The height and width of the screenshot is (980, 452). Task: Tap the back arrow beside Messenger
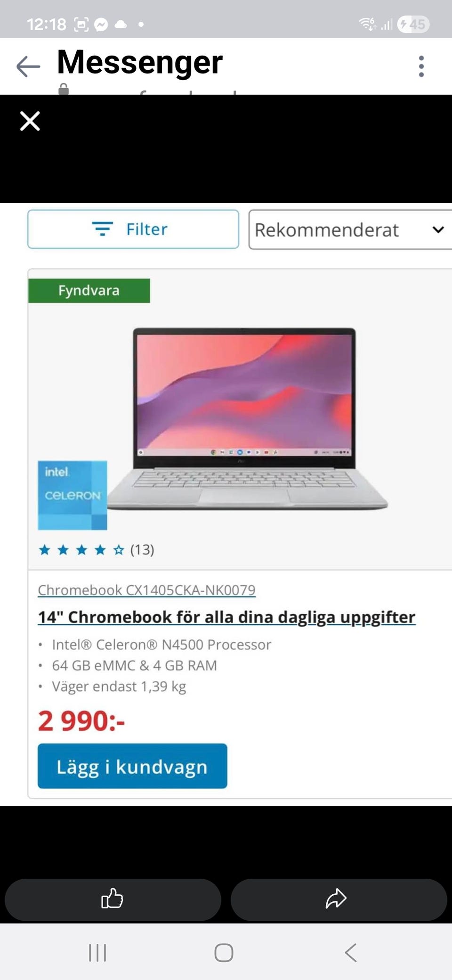coord(28,66)
